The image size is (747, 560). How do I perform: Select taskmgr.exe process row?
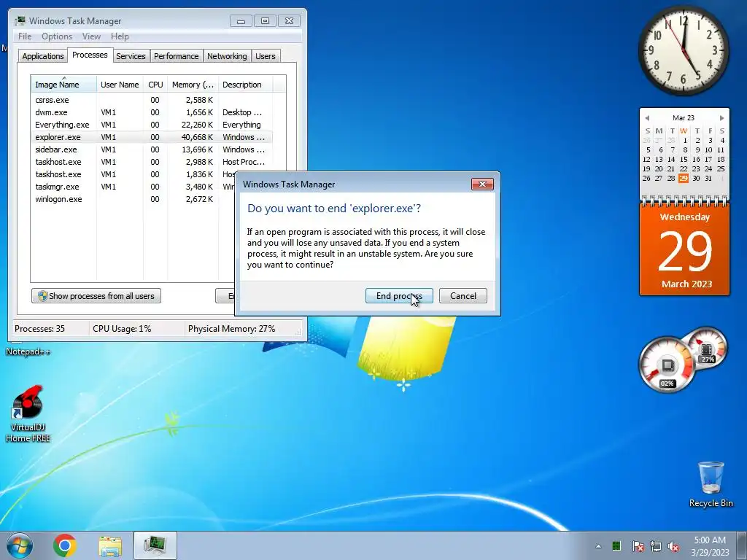click(x=133, y=187)
